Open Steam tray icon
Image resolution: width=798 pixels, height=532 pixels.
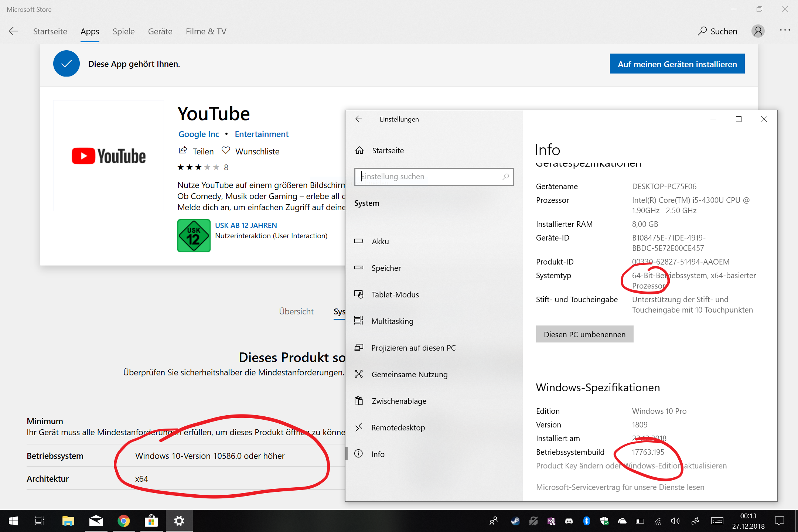tap(515, 521)
